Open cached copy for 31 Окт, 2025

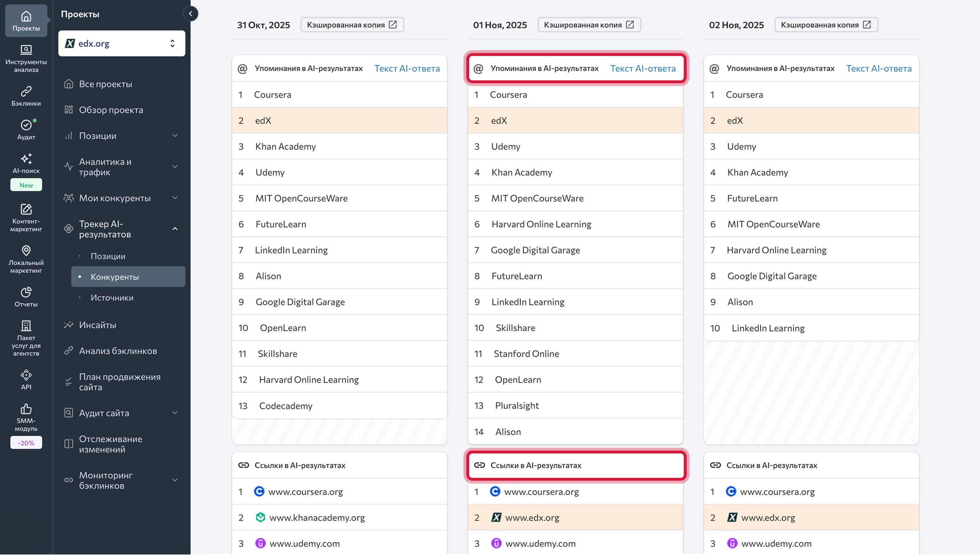(352, 25)
